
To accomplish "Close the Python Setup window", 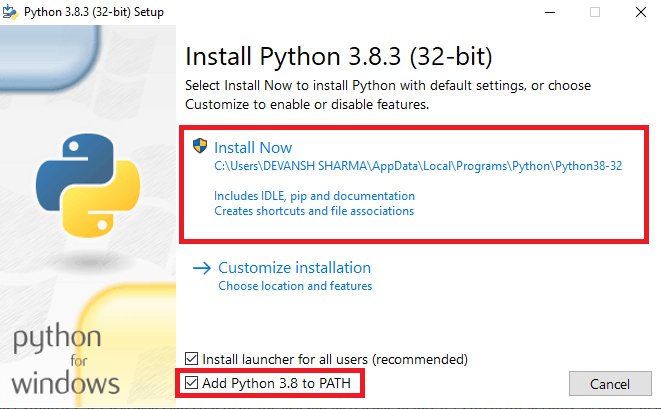I will pos(641,12).
